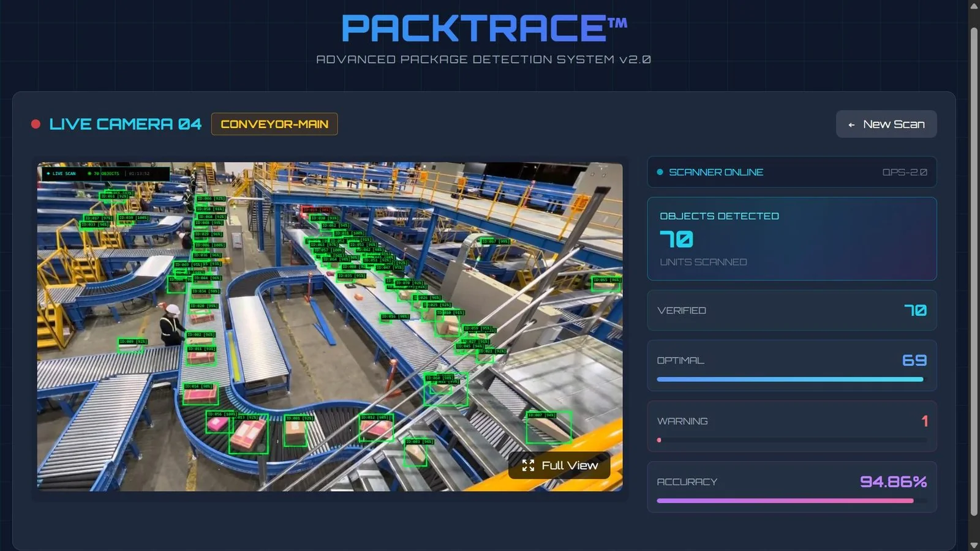The image size is (980, 551).
Task: Click the WARNING count value 1
Action: click(x=924, y=421)
